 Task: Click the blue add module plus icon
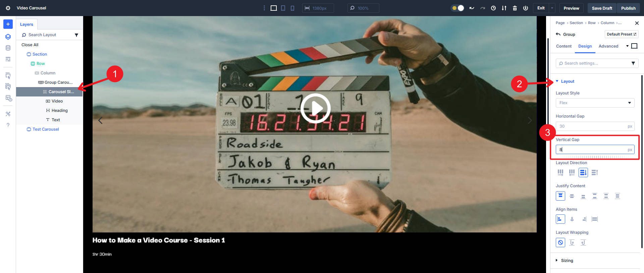click(8, 24)
